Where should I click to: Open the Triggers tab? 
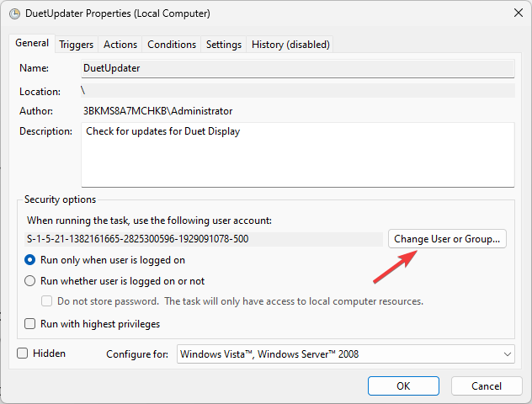(x=76, y=45)
